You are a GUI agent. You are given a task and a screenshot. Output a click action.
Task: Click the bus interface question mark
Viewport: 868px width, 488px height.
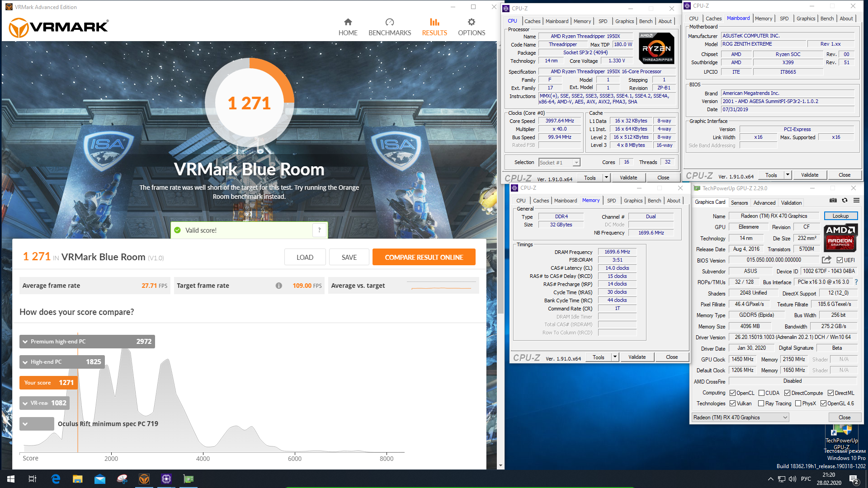tap(856, 282)
